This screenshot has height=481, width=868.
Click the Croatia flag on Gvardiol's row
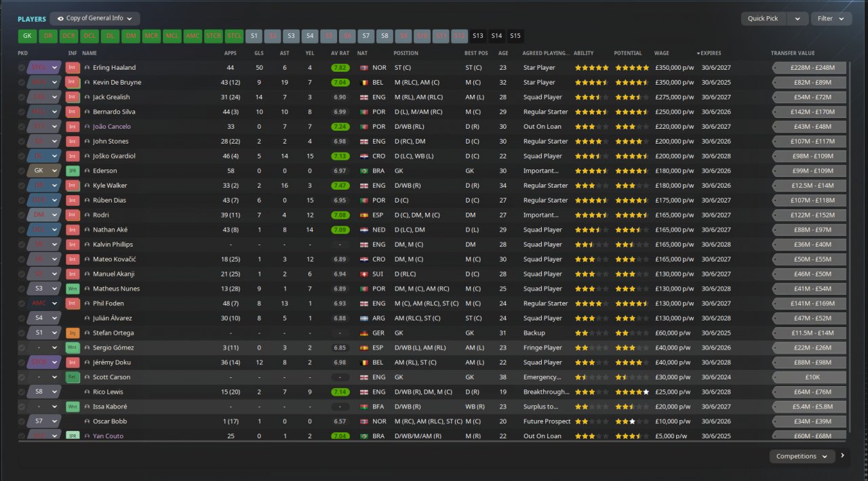coord(364,156)
